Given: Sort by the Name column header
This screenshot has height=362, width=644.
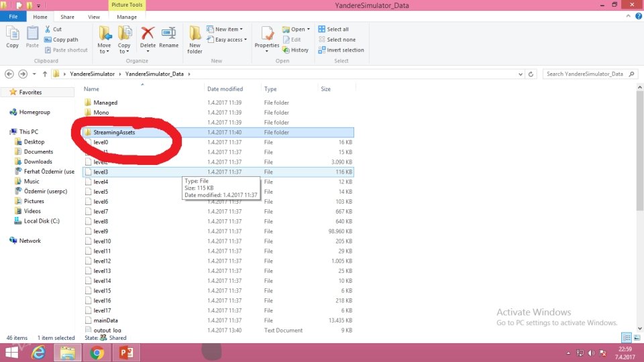Looking at the screenshot, I should 142,88.
